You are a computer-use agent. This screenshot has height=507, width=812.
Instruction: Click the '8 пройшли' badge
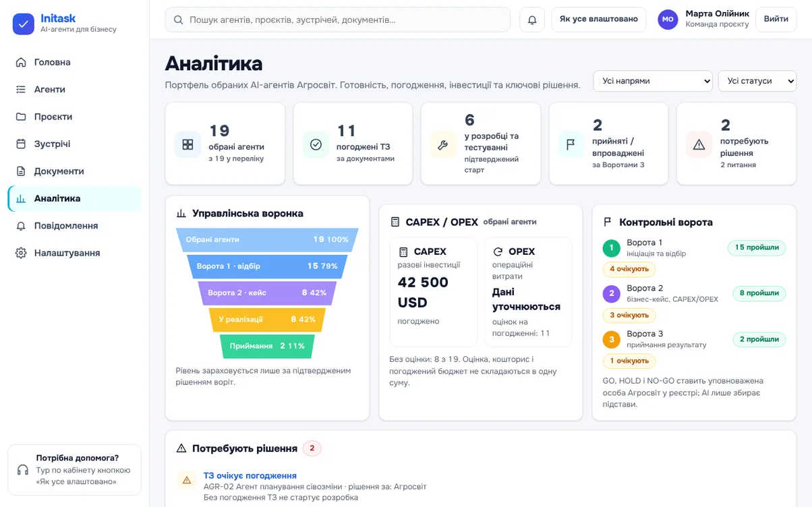(x=759, y=293)
